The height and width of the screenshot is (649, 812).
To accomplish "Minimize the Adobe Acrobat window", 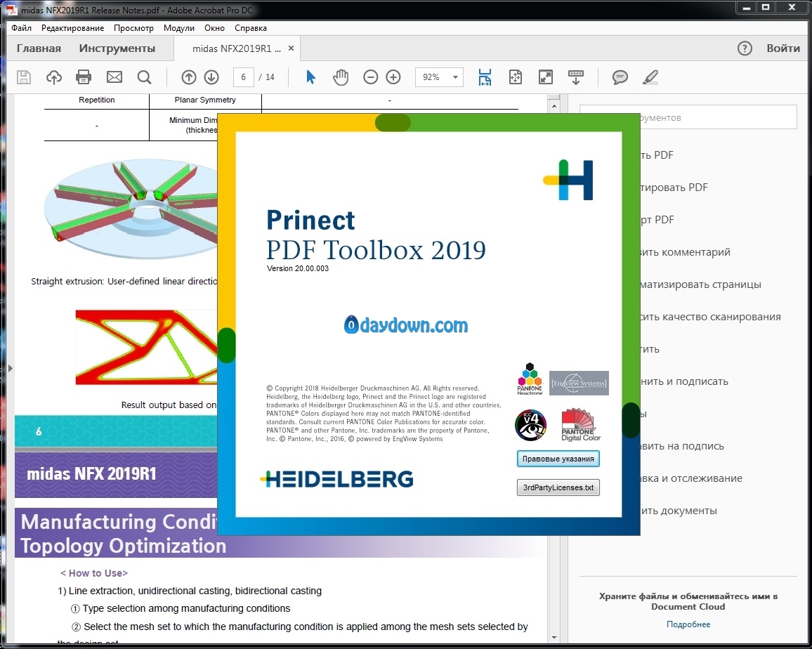I will coord(746,8).
